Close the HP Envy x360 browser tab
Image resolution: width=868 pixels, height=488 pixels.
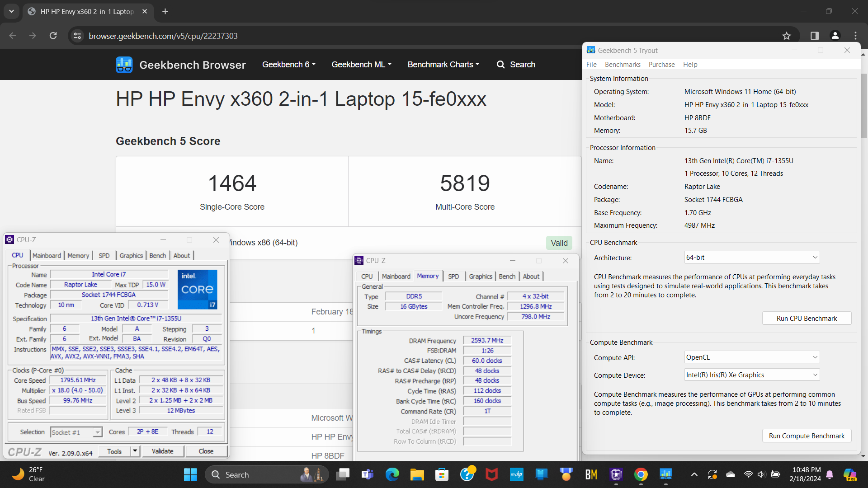(145, 11)
